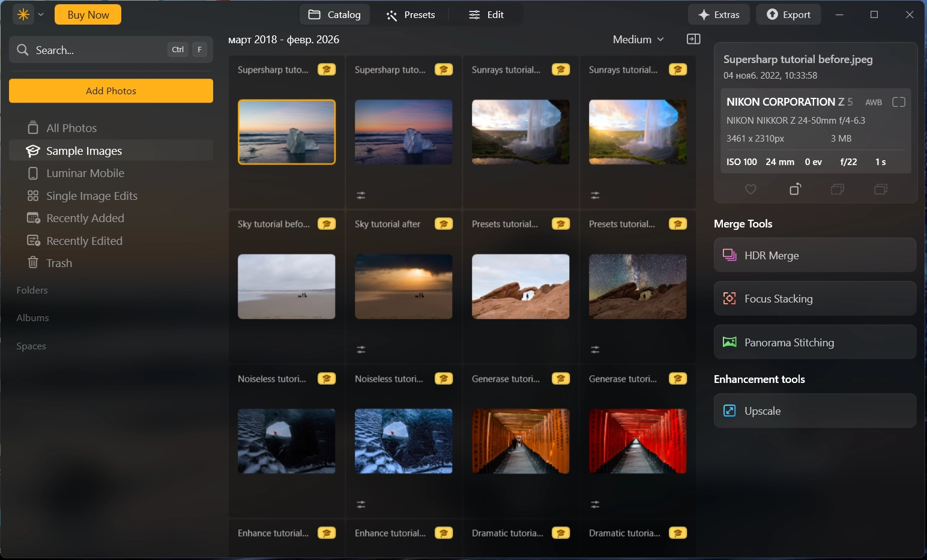Focus the Search field
Image resolution: width=927 pixels, height=560 pixels.
coord(111,50)
